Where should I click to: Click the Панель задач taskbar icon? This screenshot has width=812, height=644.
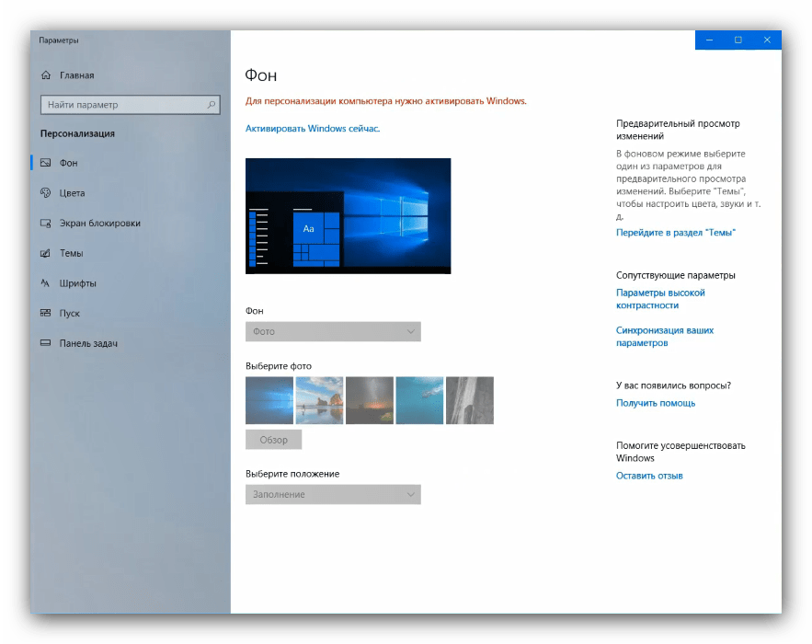point(45,343)
